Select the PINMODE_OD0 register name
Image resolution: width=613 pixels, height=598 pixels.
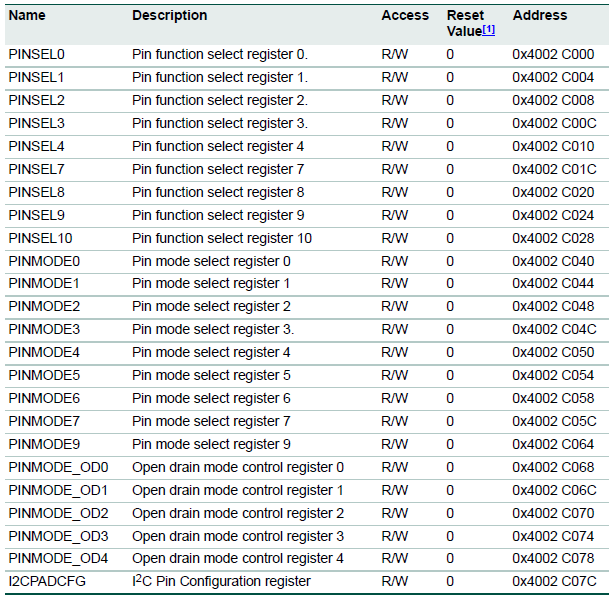tap(58, 468)
